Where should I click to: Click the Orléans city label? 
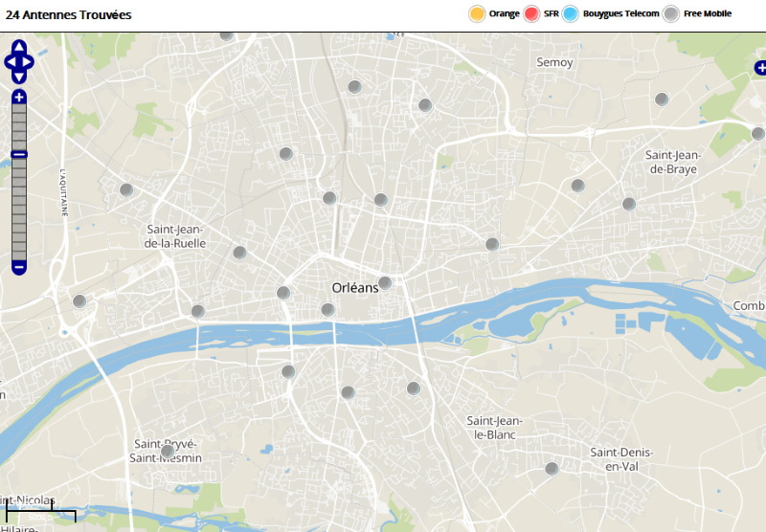[354, 287]
